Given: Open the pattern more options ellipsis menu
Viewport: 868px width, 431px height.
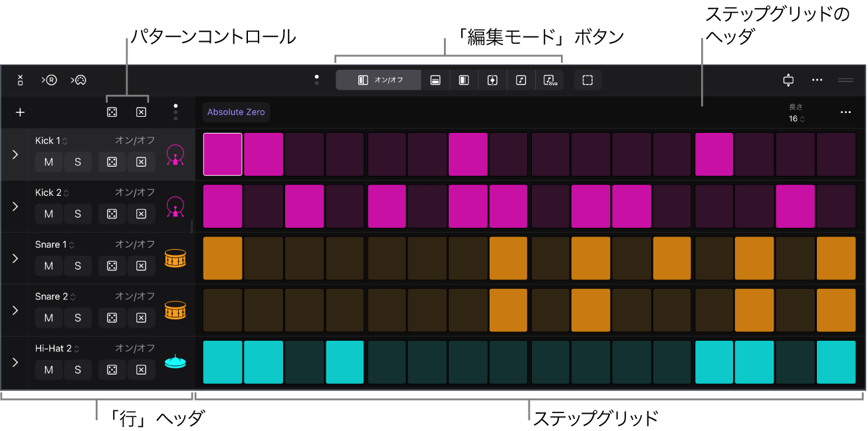Looking at the screenshot, I should click(x=845, y=112).
